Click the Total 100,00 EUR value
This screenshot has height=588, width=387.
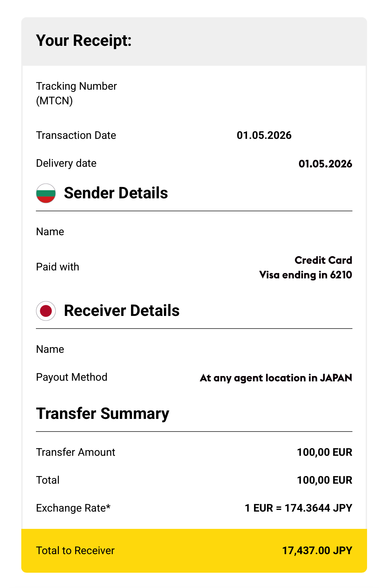click(x=324, y=480)
